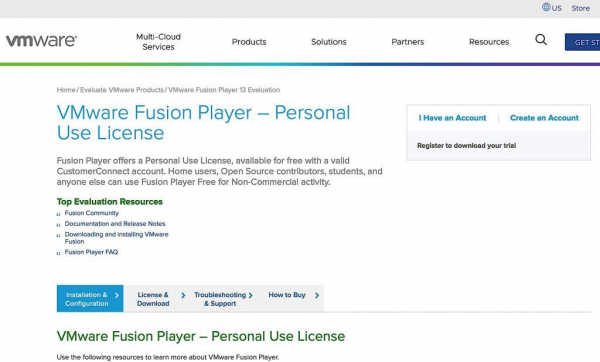Open Evaluate VMware Products breadcrumb

[122, 90]
